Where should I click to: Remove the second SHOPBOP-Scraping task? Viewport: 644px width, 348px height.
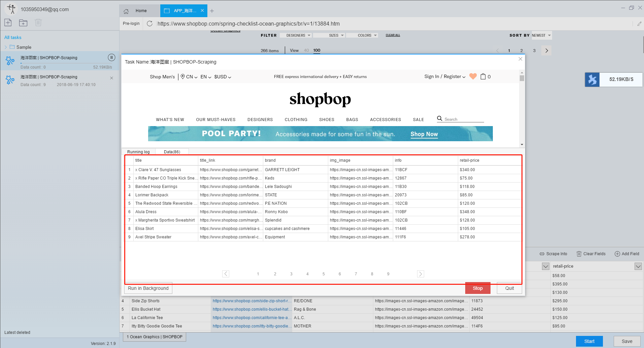tap(111, 78)
